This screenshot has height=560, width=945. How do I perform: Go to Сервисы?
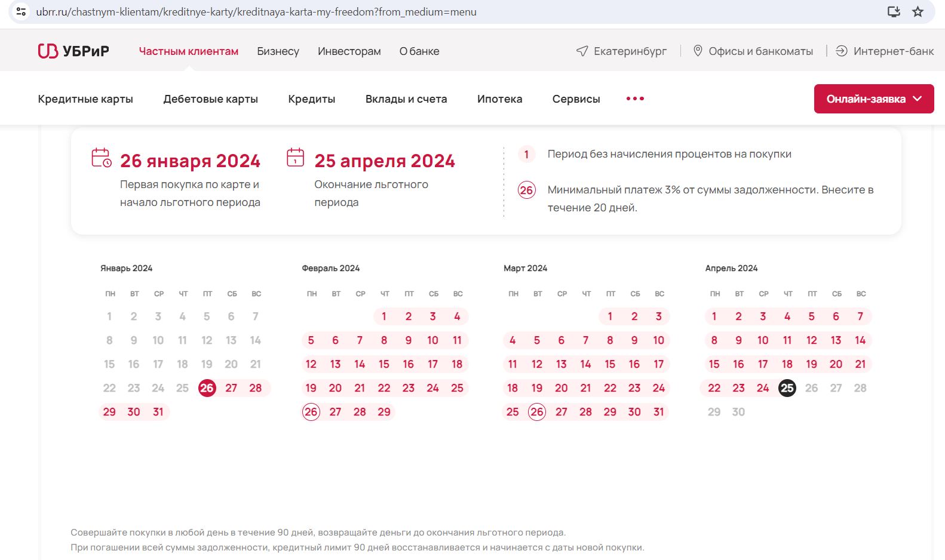(x=576, y=99)
